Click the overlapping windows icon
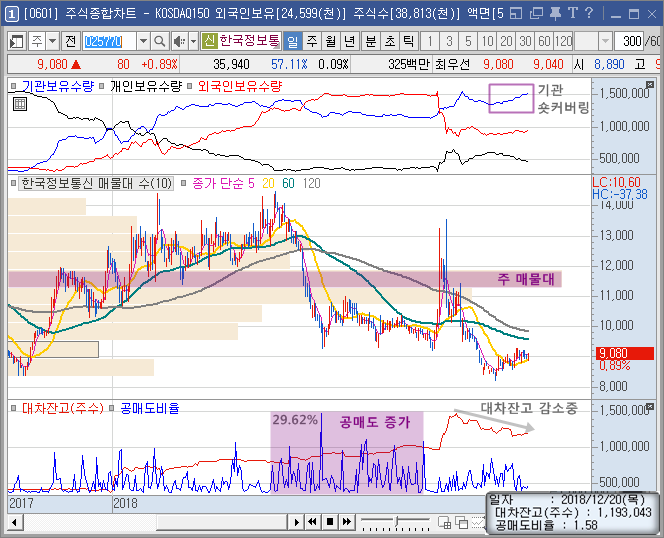Image resolution: width=664 pixels, height=538 pixels. pyautogui.click(x=461, y=523)
